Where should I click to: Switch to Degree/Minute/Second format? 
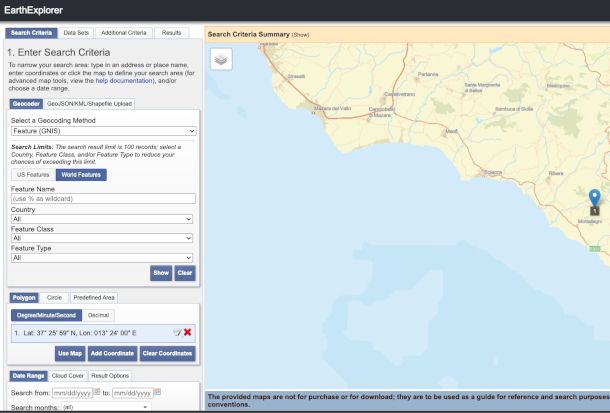46,315
